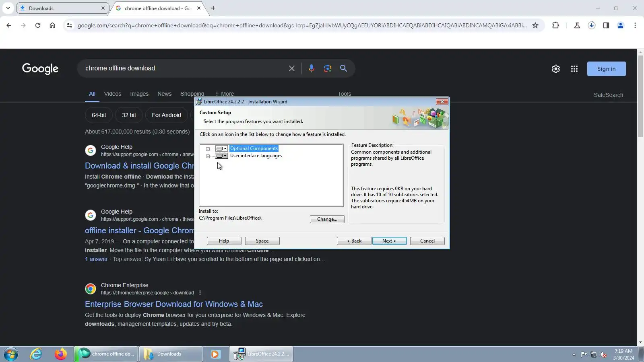
Task: Open Google search Tools
Action: [345, 94]
